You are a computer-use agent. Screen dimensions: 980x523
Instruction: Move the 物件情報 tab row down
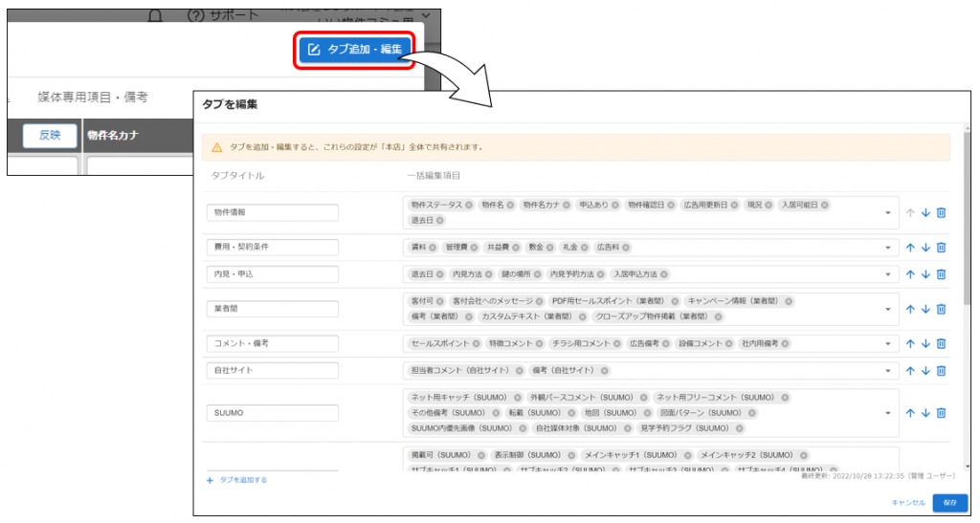point(925,213)
